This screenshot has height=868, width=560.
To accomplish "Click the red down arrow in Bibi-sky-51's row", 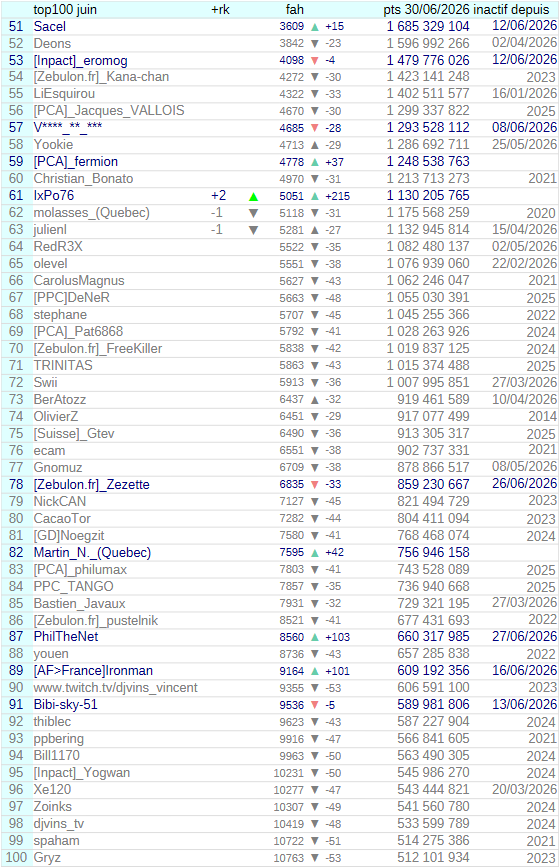I will pos(315,705).
